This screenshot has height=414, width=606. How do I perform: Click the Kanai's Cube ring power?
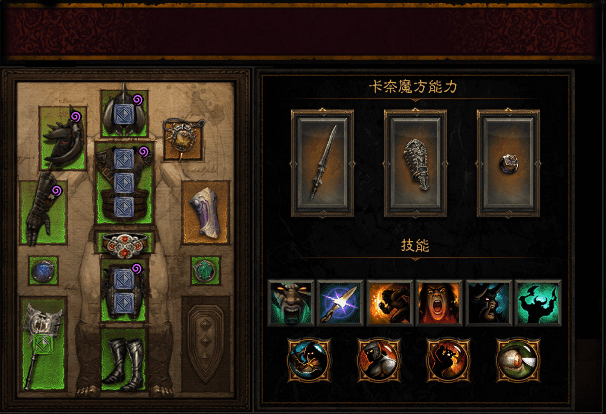[508, 163]
